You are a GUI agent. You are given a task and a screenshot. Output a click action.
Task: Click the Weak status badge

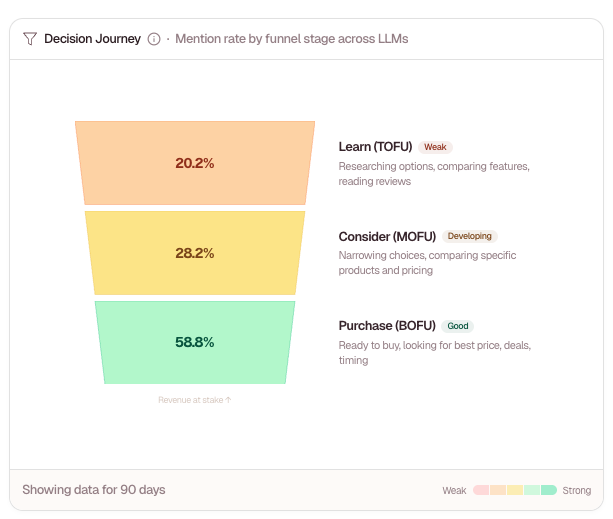pos(435,147)
